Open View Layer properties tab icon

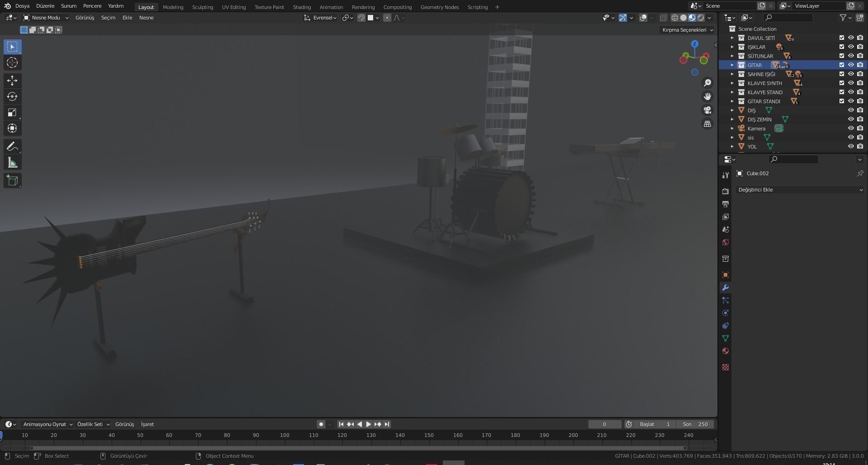click(x=726, y=216)
